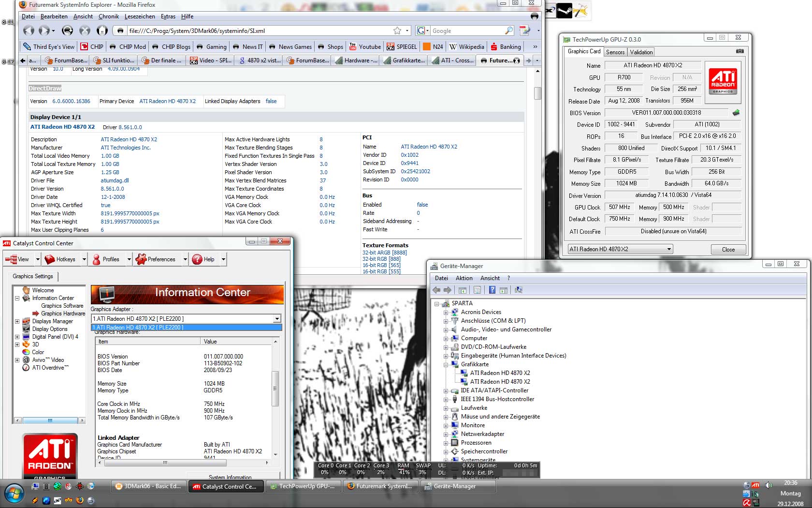Open the Firefox home page button

102,30
